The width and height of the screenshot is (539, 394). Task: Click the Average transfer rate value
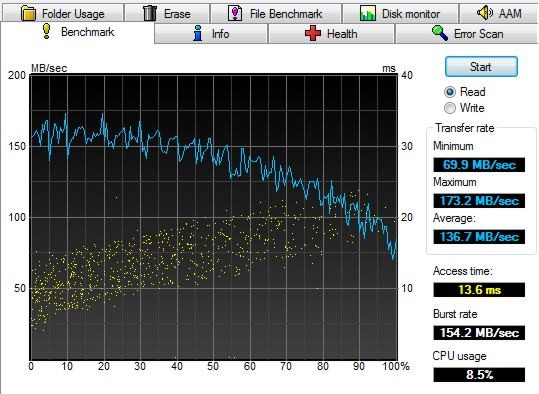tap(479, 237)
